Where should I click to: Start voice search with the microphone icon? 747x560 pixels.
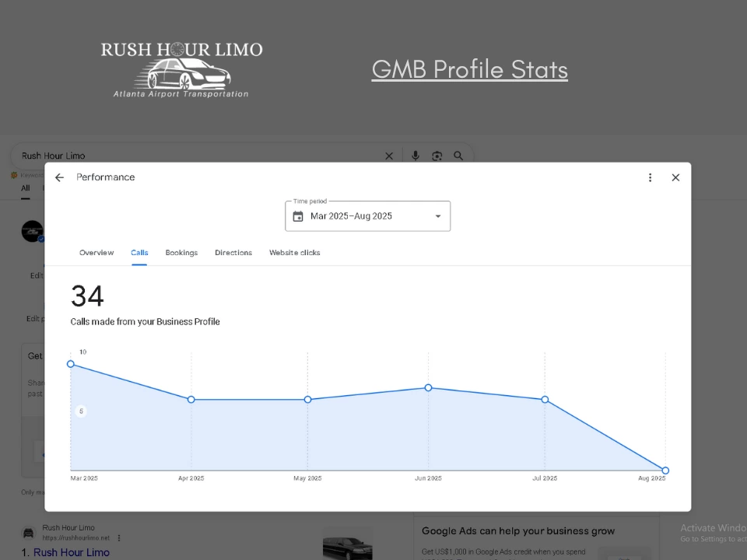pyautogui.click(x=416, y=156)
